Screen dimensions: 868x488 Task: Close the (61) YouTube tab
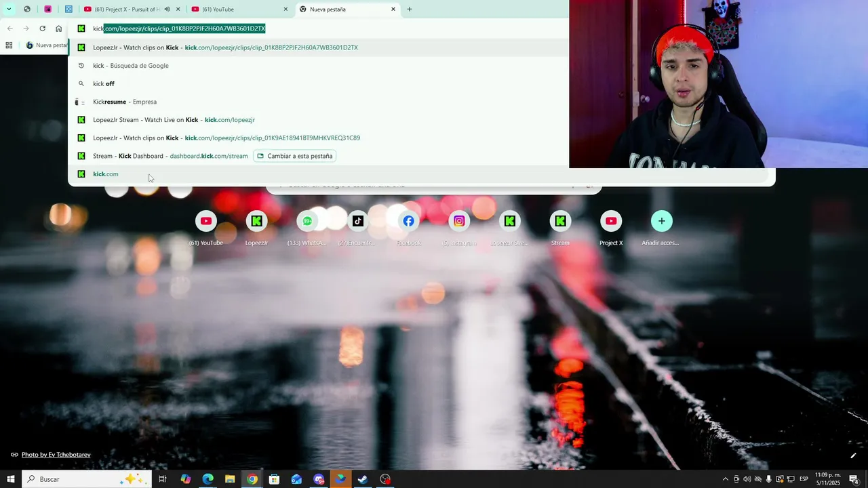point(285,9)
